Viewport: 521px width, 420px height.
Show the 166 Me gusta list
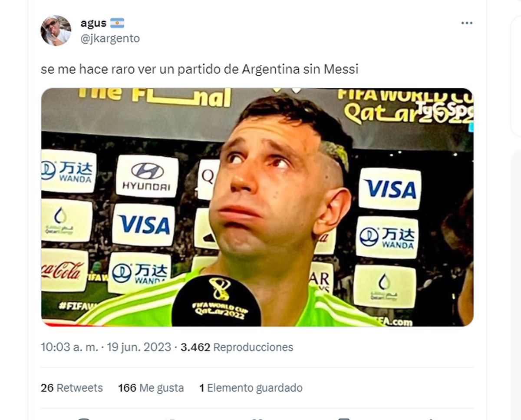point(151,388)
